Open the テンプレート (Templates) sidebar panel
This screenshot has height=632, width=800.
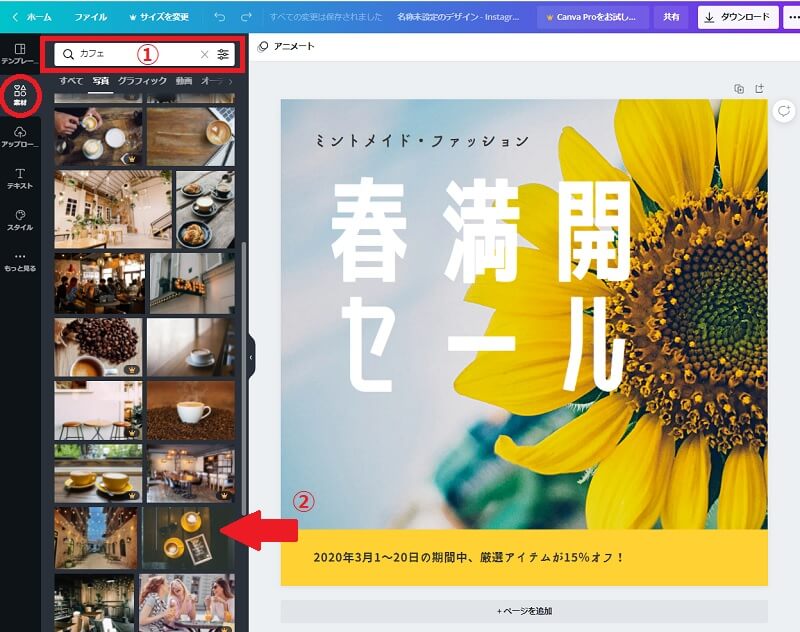coord(20,54)
